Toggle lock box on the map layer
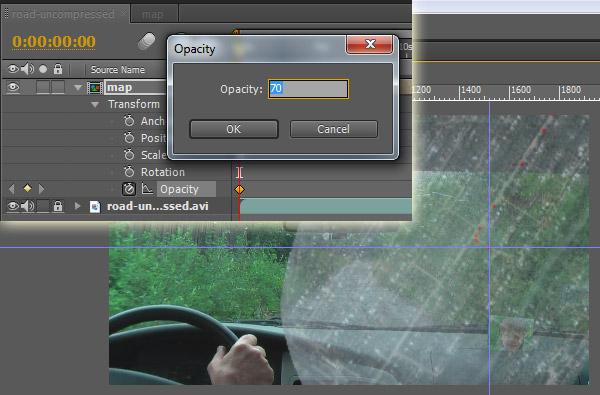Screen dimensions: 600x395 [x=58, y=87]
